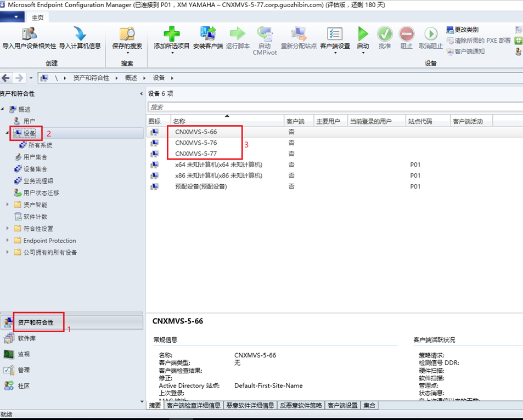The width and height of the screenshot is (523, 420).
Task: Click the Approve (批准) checkmark icon
Action: pyautogui.click(x=385, y=33)
